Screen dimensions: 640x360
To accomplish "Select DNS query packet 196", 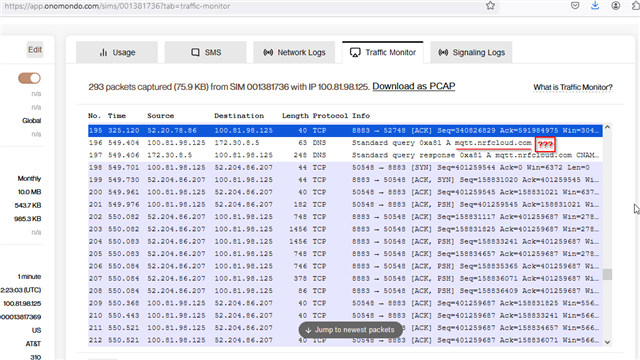I will (x=345, y=143).
